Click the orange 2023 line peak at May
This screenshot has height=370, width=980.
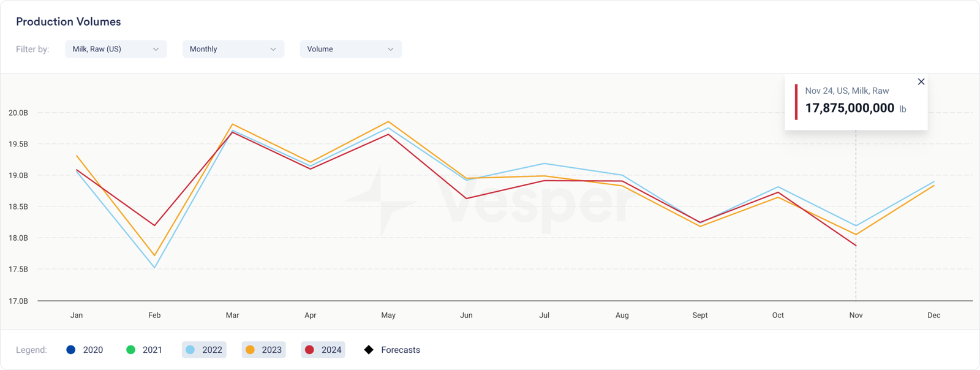pyautogui.click(x=388, y=122)
